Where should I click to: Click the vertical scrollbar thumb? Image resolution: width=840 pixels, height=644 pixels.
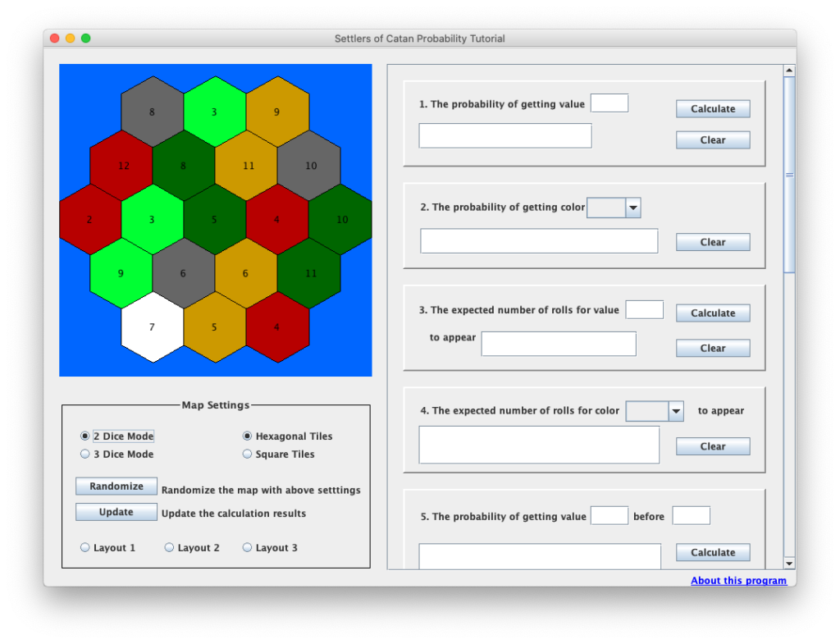(x=789, y=175)
